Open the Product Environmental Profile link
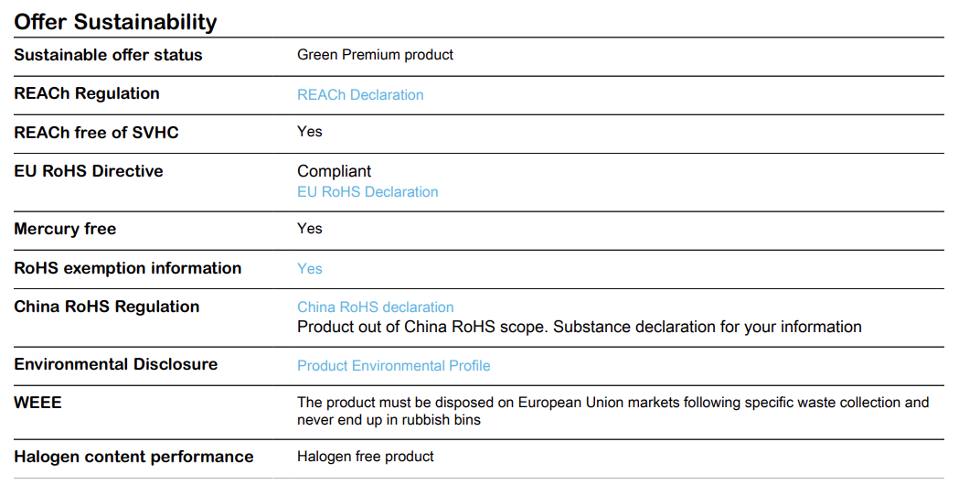This screenshot has height=485, width=980. tap(394, 365)
